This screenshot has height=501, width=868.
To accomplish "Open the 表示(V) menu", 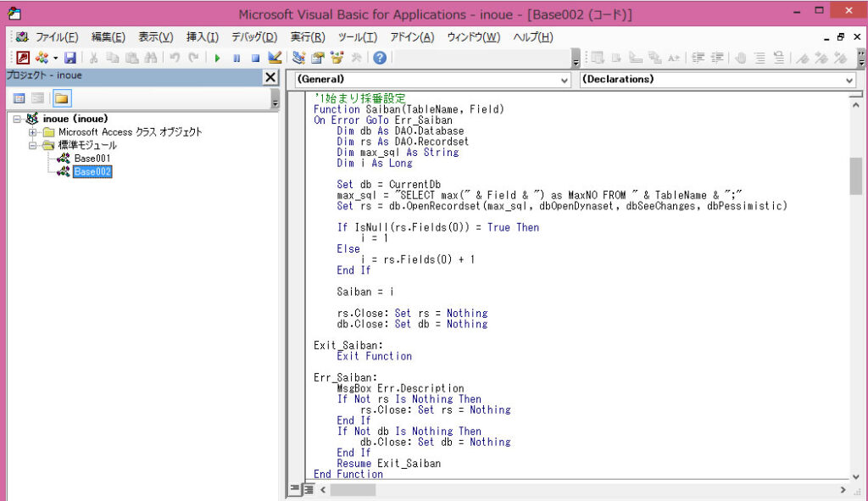I will tap(156, 37).
